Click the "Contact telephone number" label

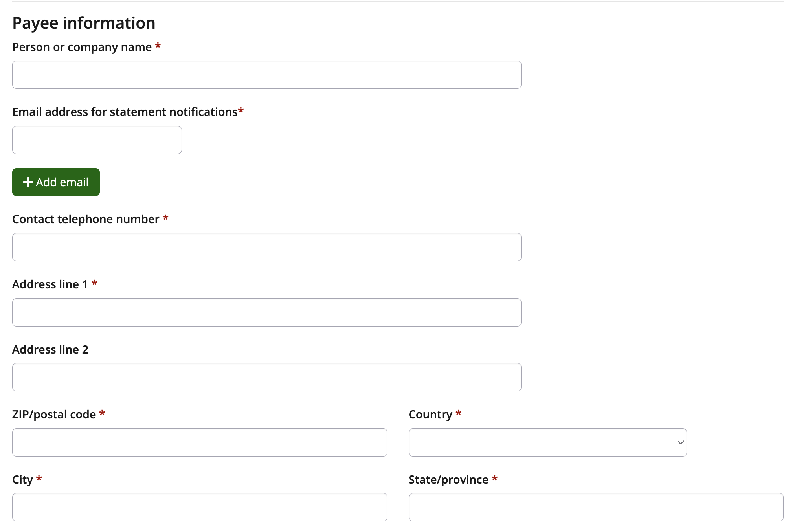click(x=86, y=219)
